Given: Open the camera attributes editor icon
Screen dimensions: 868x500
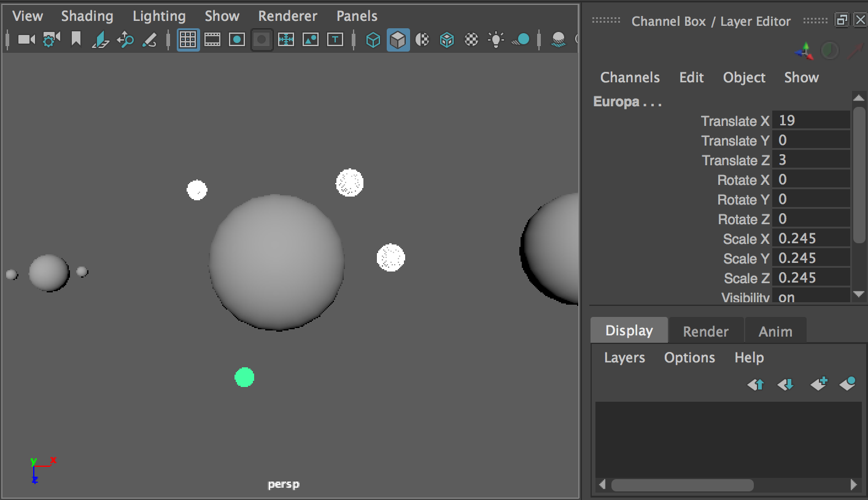Looking at the screenshot, I should pos(52,39).
